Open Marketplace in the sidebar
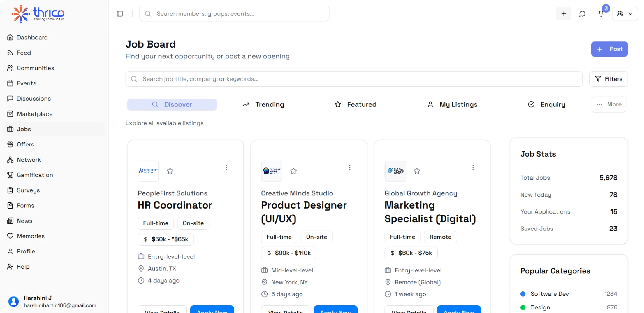The image size is (644, 313). coord(54,114)
